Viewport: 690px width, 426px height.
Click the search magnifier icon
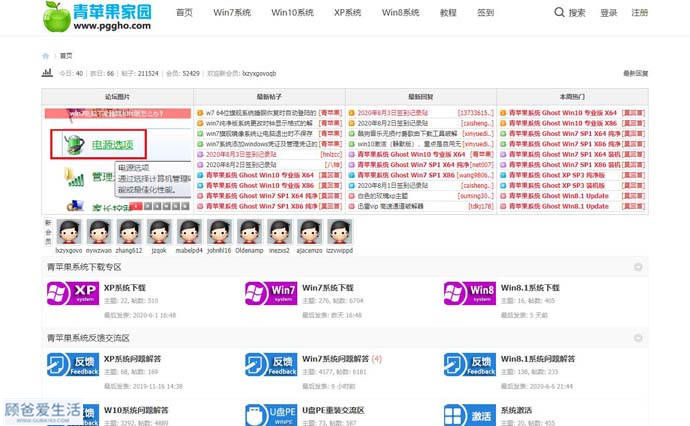pos(559,12)
